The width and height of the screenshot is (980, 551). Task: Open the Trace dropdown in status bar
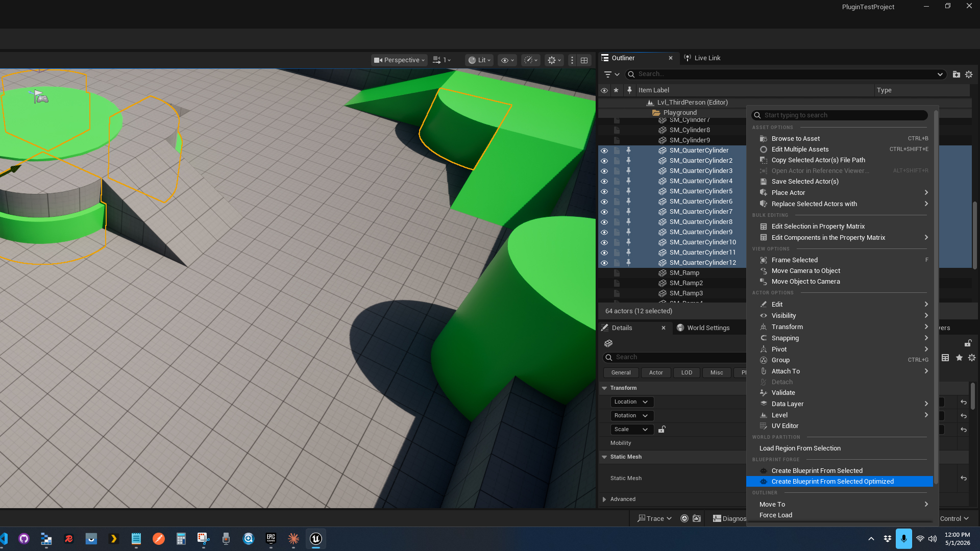pos(654,519)
